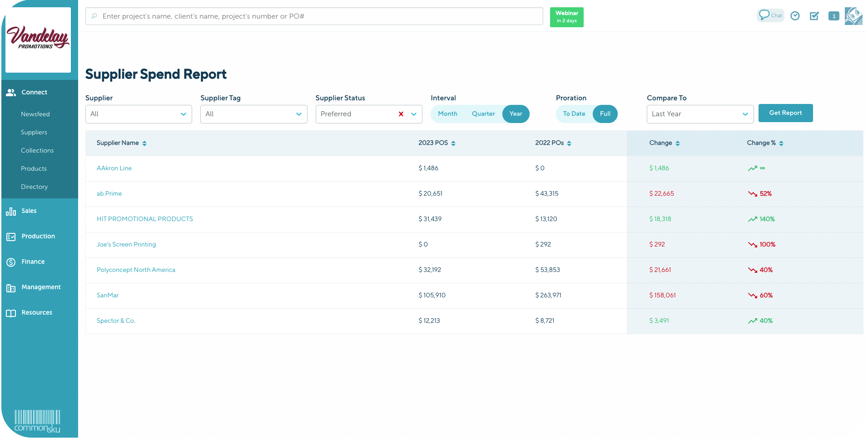Open the SanMar supplier link
The width and height of the screenshot is (868, 439).
tap(107, 295)
